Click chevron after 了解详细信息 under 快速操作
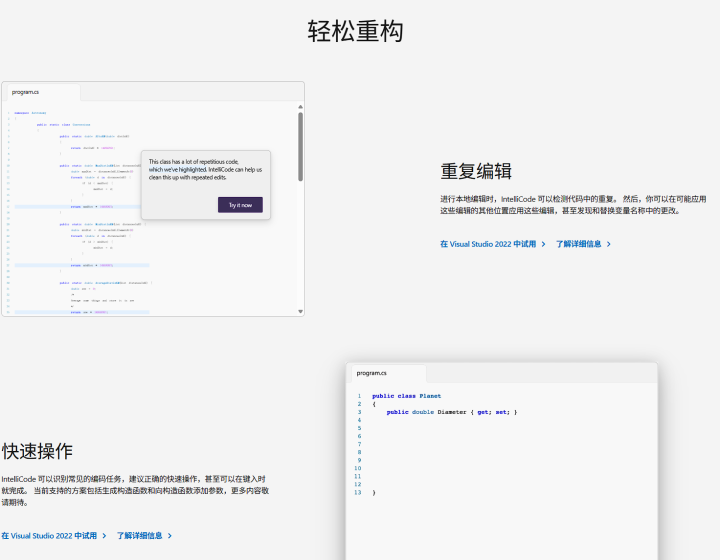This screenshot has width=720, height=560. [x=169, y=536]
